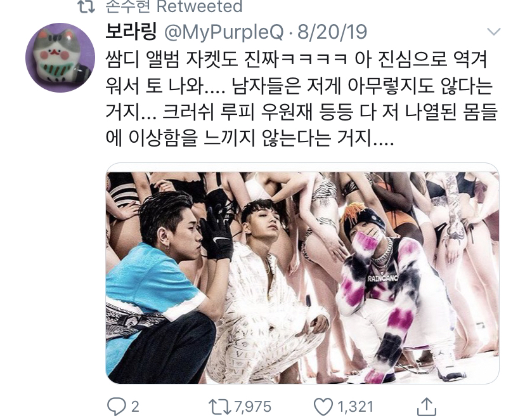Open 보라링 display name profile

pos(131,32)
